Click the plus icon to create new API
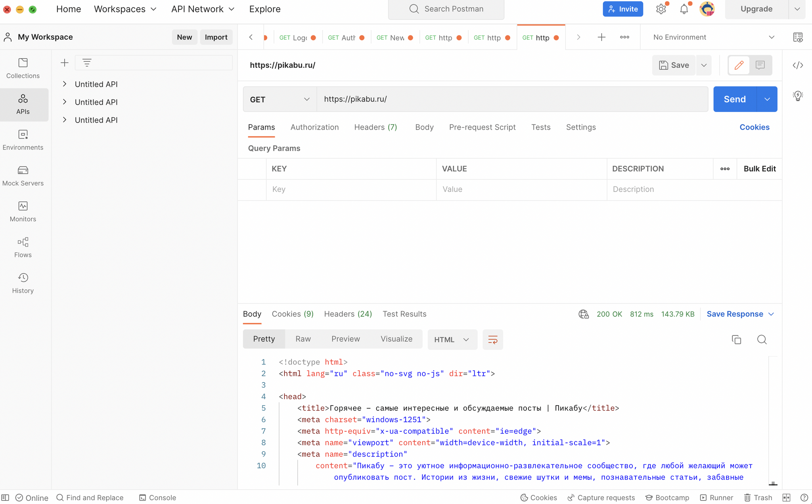The image size is (812, 504). click(64, 63)
